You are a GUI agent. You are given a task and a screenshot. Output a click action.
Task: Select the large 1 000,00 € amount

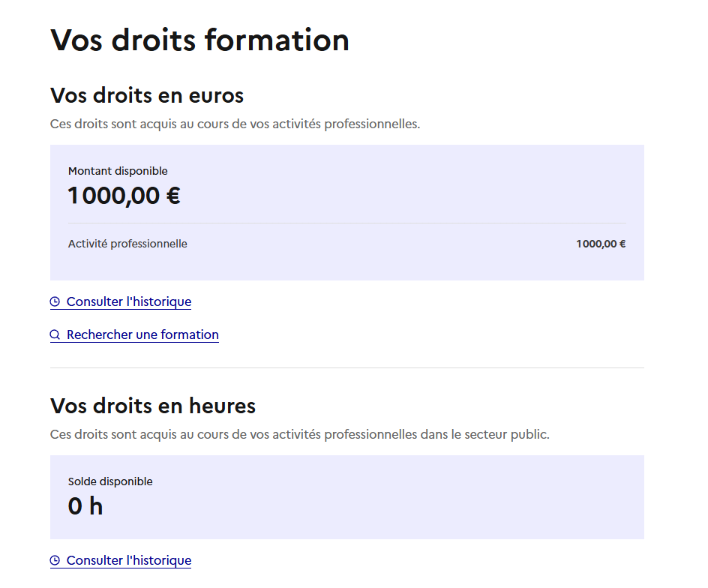124,196
